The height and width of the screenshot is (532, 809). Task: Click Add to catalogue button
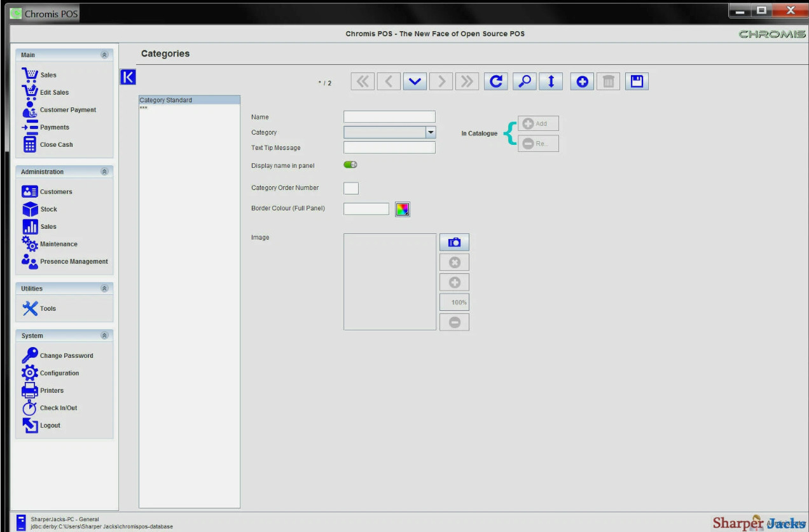[538, 124]
